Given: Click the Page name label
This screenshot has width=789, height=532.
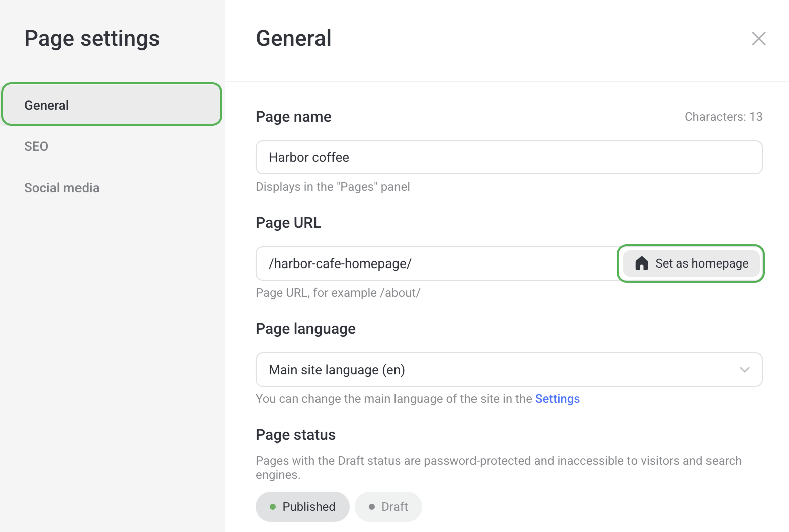Looking at the screenshot, I should [x=293, y=117].
